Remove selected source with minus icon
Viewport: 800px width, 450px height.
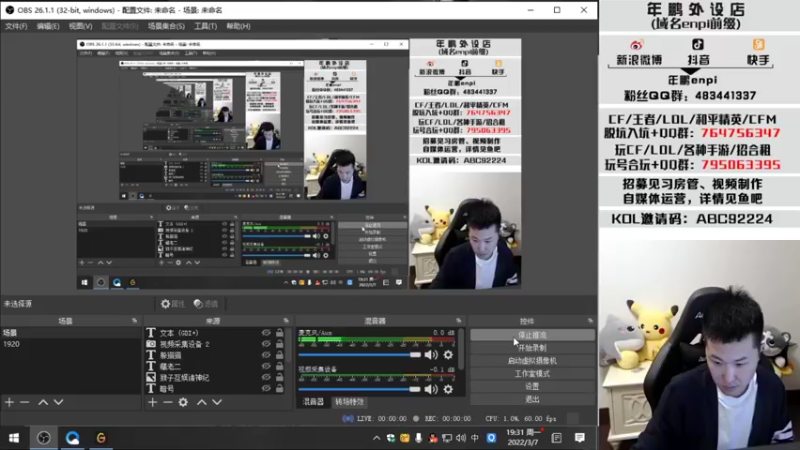click(x=168, y=403)
